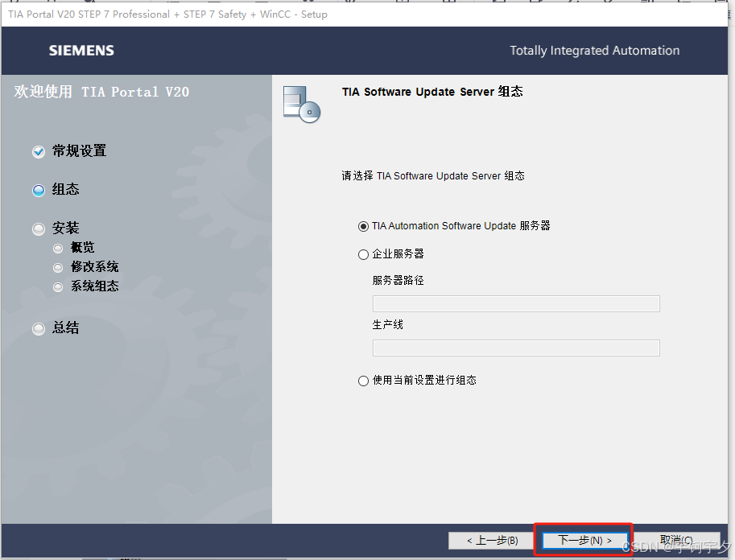
Task: Click the 下一步(N) next button
Action: point(584,541)
